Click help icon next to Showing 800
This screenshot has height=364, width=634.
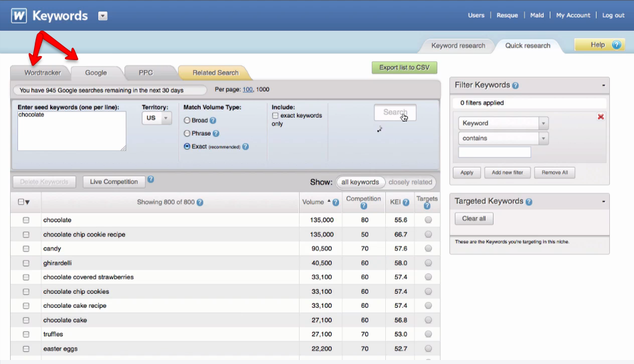200,202
